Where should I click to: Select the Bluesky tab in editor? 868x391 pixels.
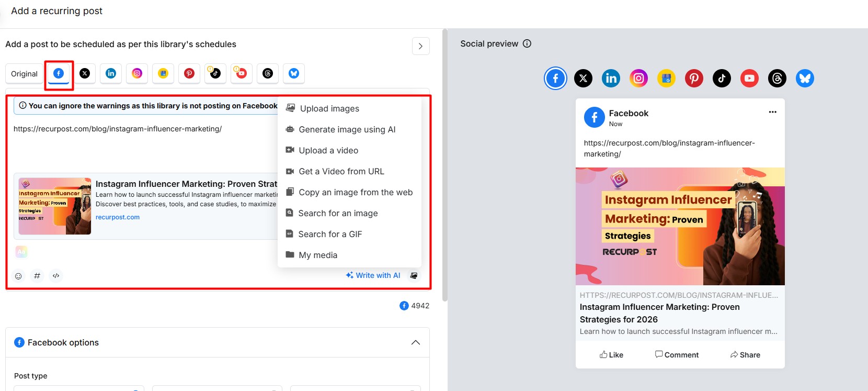(294, 74)
